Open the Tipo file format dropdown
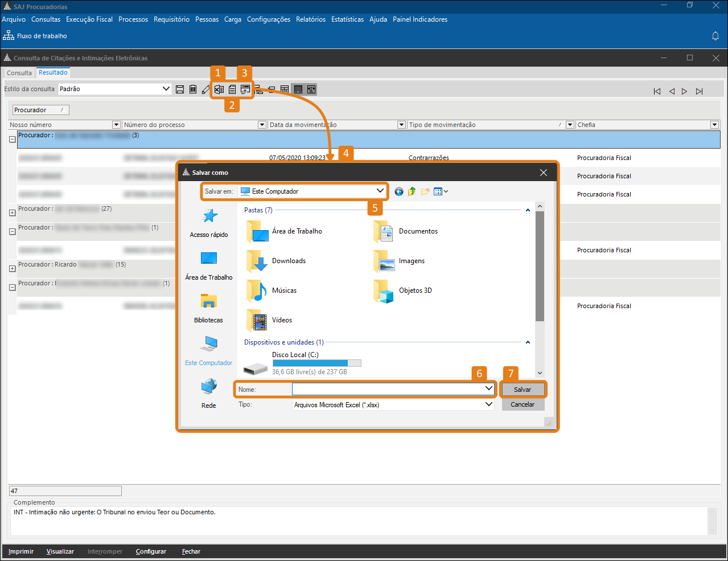The width and height of the screenshot is (728, 561). tap(488, 404)
